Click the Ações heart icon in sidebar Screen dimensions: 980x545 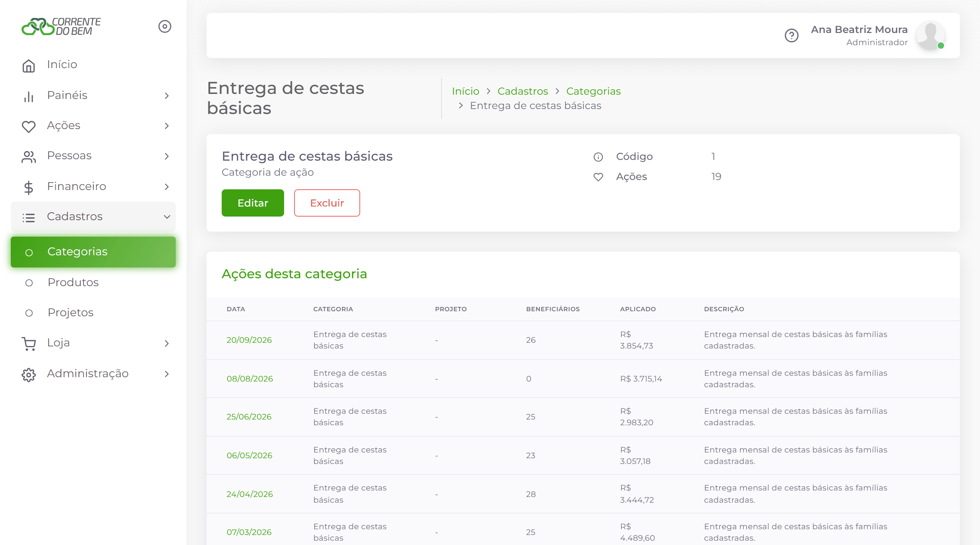point(29,126)
